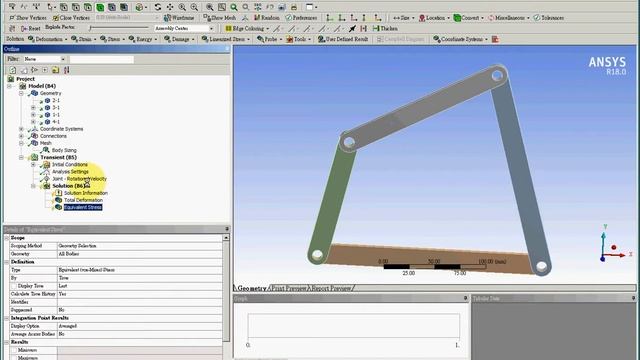The width and height of the screenshot is (640, 360).
Task: Toggle Show Mesh
Action: pyautogui.click(x=220, y=18)
